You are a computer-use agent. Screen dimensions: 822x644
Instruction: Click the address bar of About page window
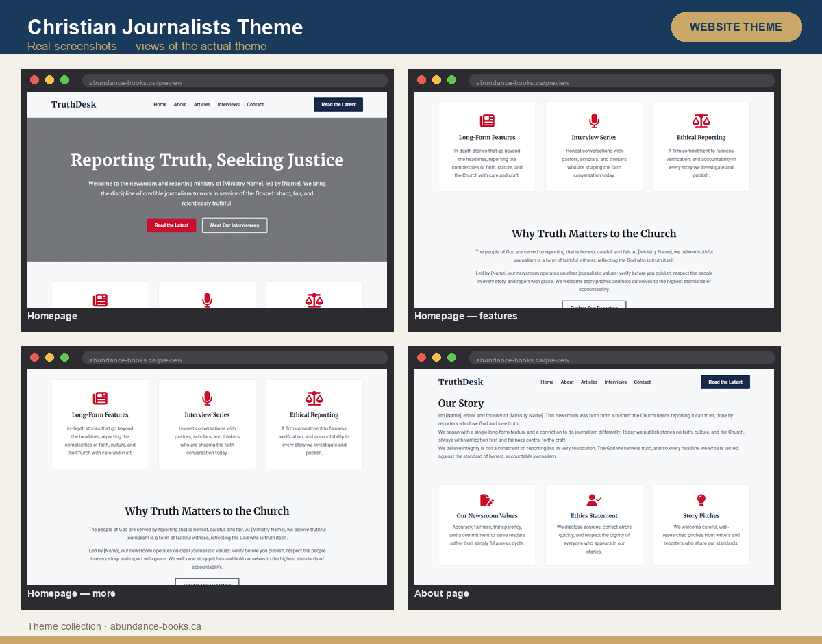click(x=622, y=358)
